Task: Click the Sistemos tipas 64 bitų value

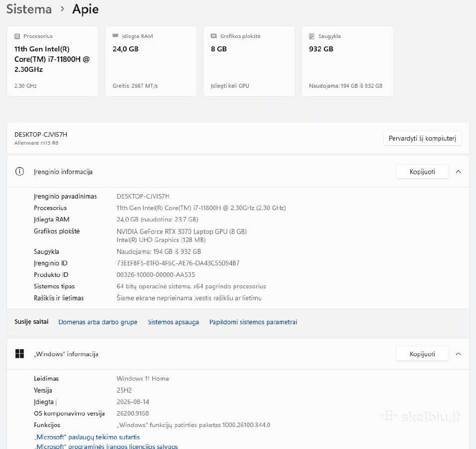Action: [191, 286]
